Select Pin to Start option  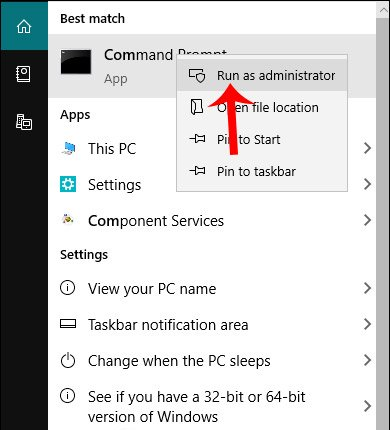pos(262,139)
